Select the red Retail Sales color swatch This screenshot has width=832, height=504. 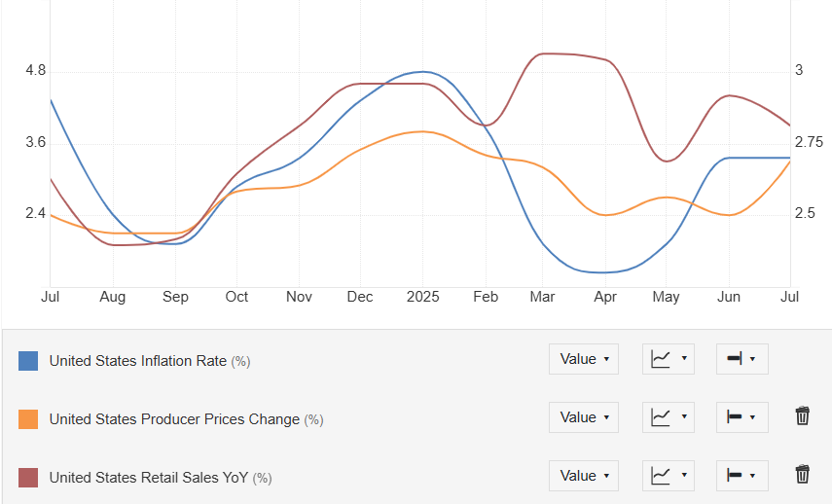click(28, 478)
